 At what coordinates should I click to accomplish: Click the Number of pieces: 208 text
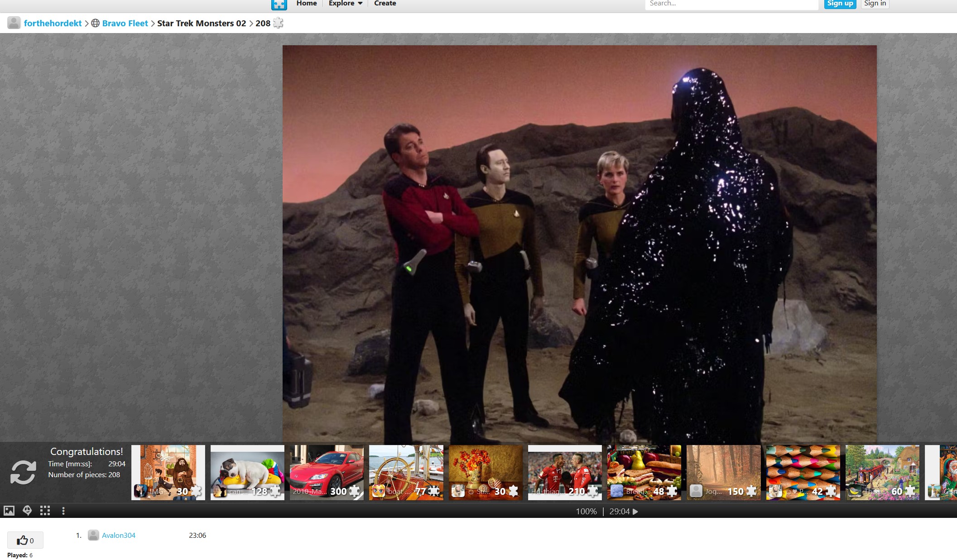click(x=84, y=474)
